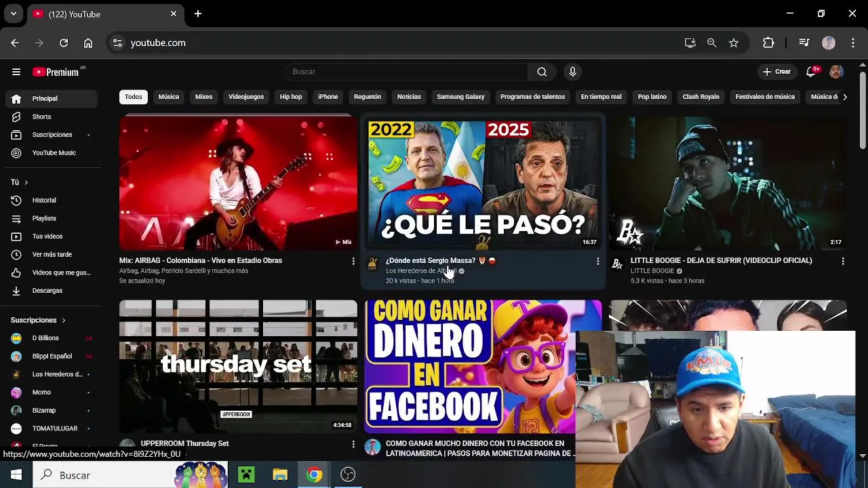Image resolution: width=868 pixels, height=488 pixels.
Task: Open the options menu for Mix: AIRBAG video
Action: pos(353,261)
